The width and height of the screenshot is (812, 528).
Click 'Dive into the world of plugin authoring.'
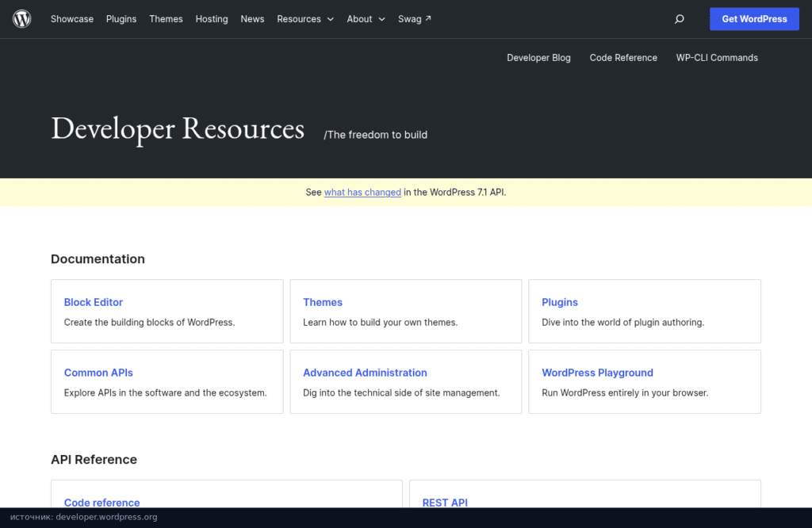coord(623,323)
